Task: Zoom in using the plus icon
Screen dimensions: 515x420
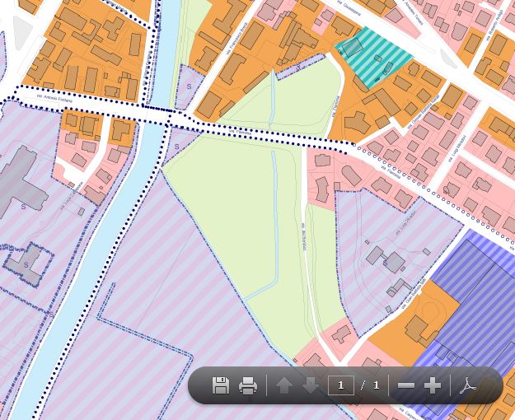Action: point(433,385)
